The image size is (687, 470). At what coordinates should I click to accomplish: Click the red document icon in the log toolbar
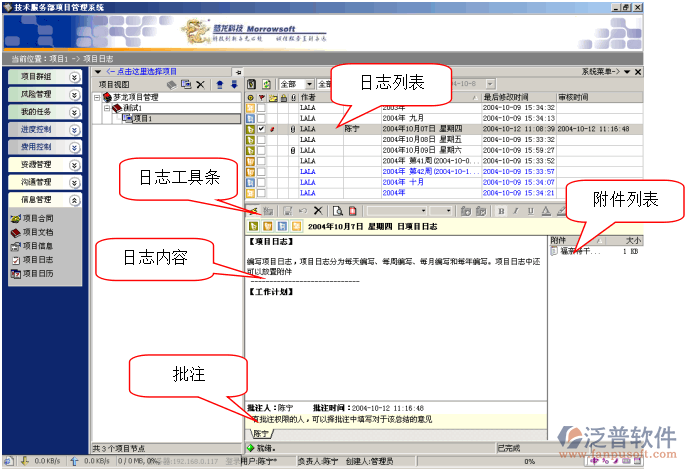(352, 211)
